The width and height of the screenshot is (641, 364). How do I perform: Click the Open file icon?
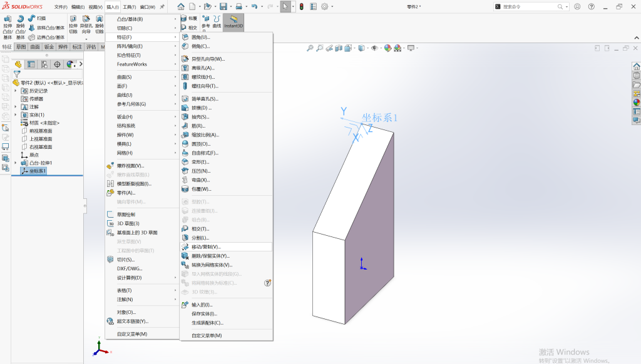tap(207, 6)
